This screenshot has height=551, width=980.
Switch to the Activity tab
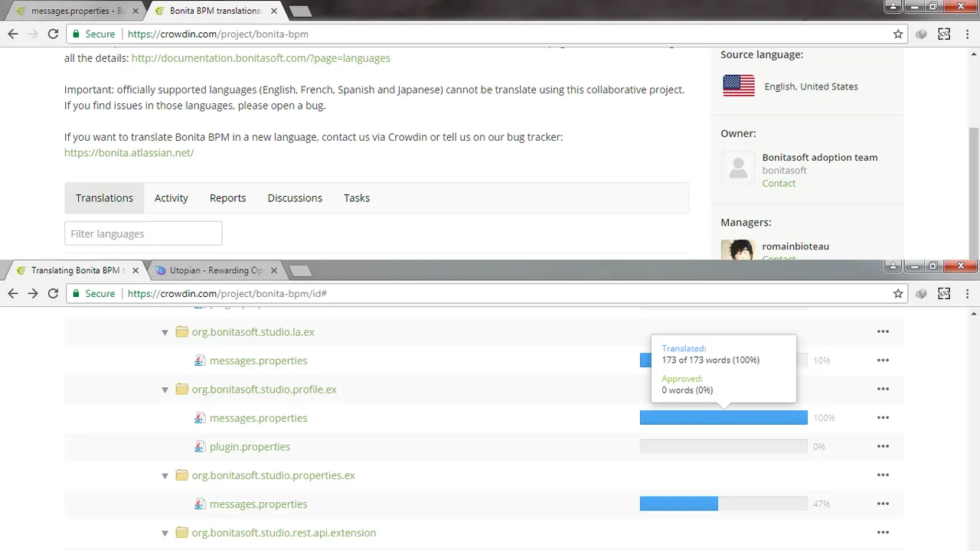click(x=171, y=197)
